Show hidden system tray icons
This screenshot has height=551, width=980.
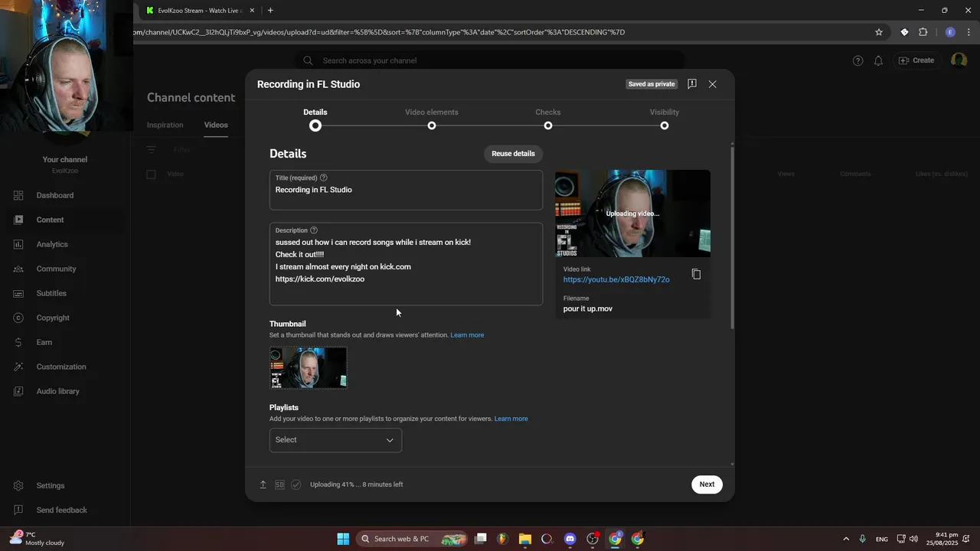point(846,539)
